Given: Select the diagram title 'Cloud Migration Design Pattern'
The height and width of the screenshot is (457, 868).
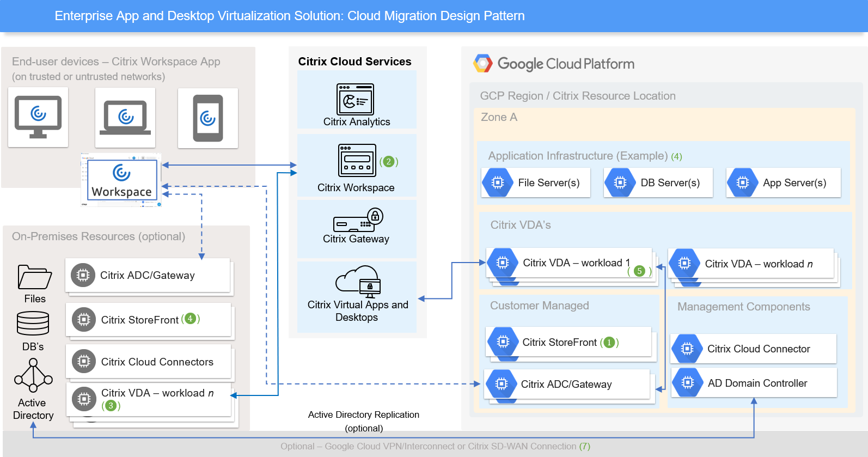Looking at the screenshot, I should [x=436, y=16].
